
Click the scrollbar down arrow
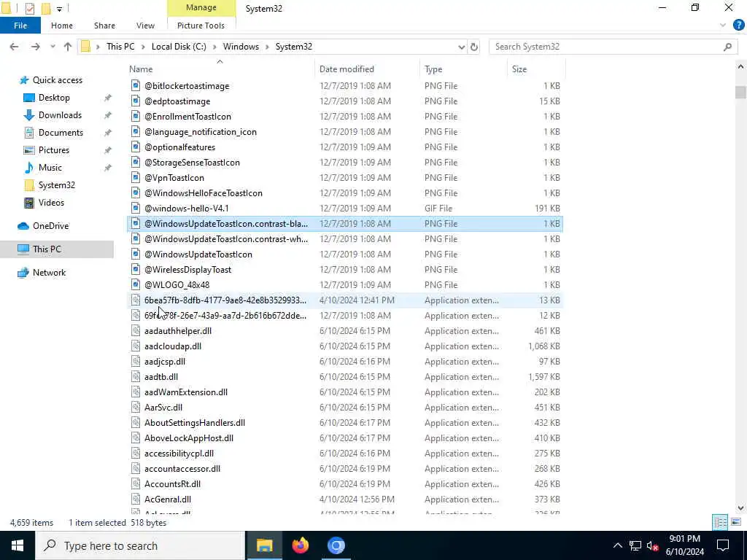coord(740,508)
